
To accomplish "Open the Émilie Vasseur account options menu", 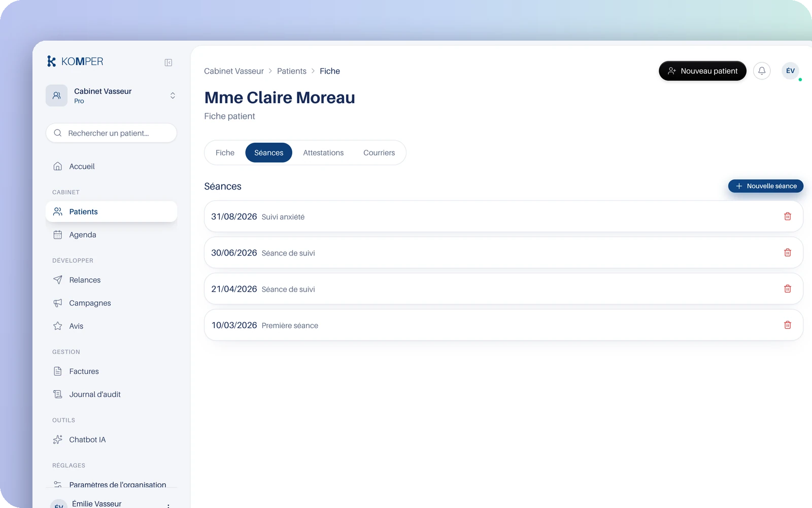I will [x=168, y=505].
